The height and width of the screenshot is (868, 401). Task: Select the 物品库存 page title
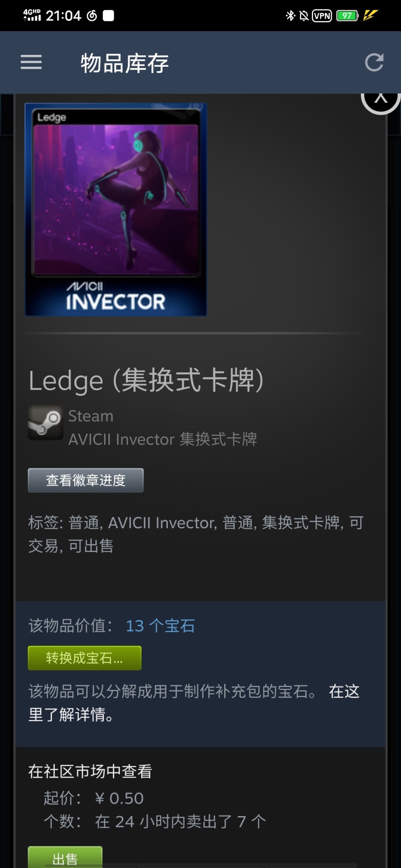click(x=125, y=63)
